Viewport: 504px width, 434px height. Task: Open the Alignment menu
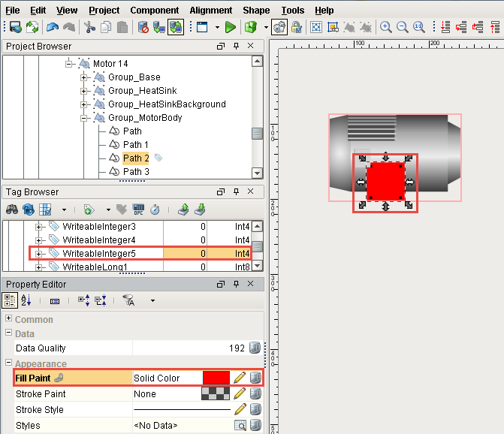(x=210, y=11)
